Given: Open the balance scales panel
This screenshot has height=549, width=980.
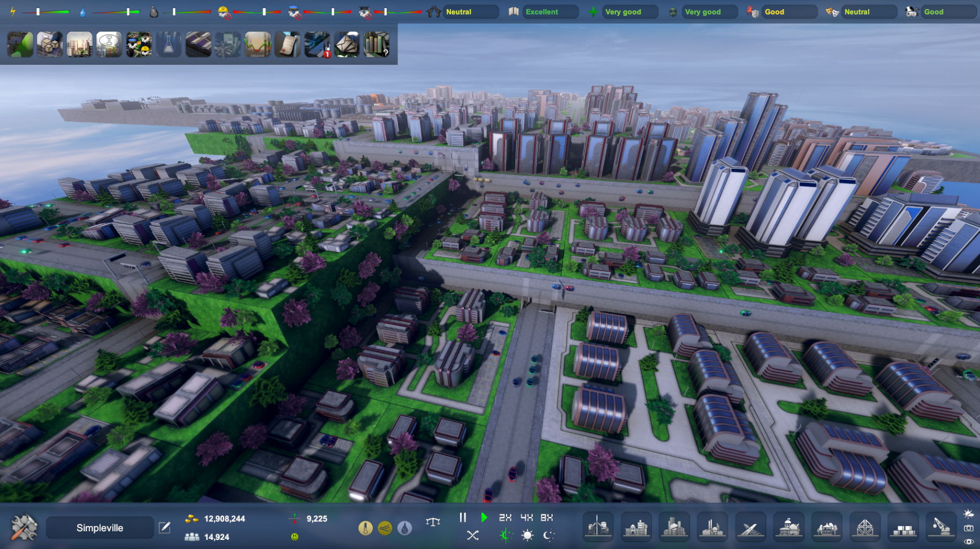Looking at the screenshot, I should point(433,522).
